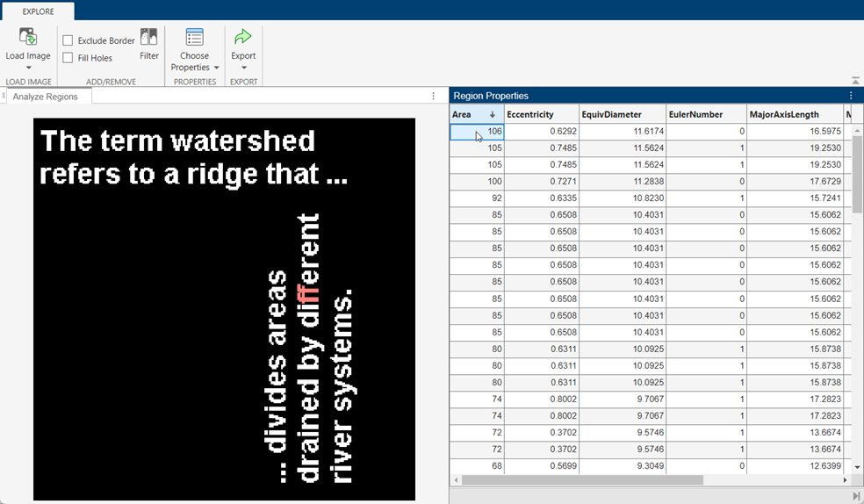Enable the Exclude Border checkbox

coord(68,40)
